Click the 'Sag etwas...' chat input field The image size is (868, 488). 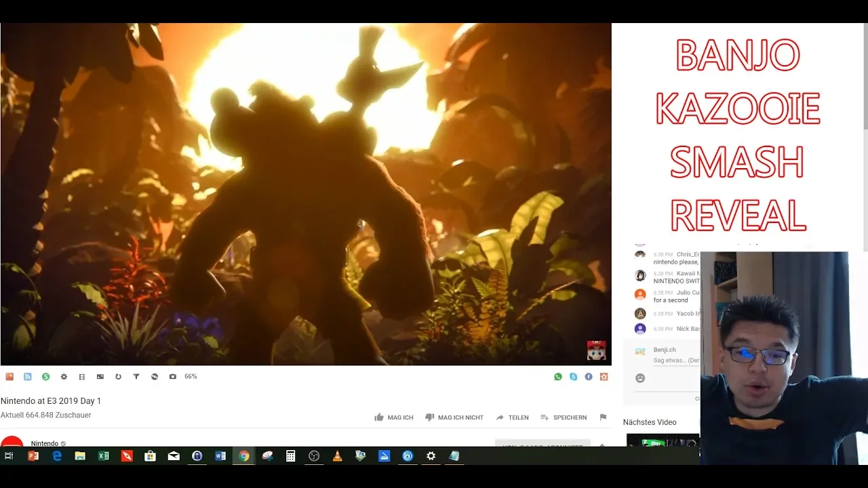click(676, 361)
